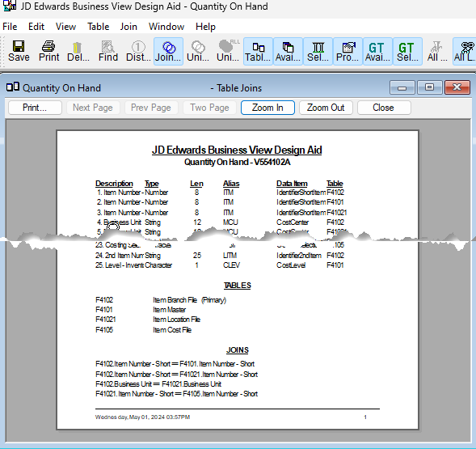The width and height of the screenshot is (476, 449).
Task: Click the Save toolbar icon
Action: click(x=19, y=51)
